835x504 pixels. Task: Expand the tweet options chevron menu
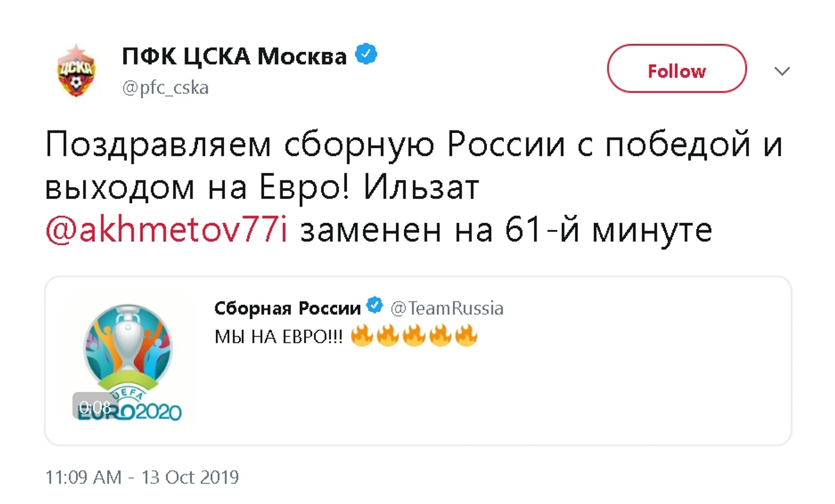[782, 71]
